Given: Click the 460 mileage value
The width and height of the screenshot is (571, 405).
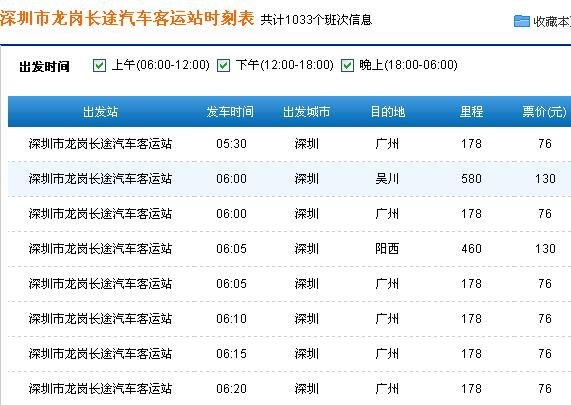Looking at the screenshot, I should pyautogui.click(x=471, y=248).
